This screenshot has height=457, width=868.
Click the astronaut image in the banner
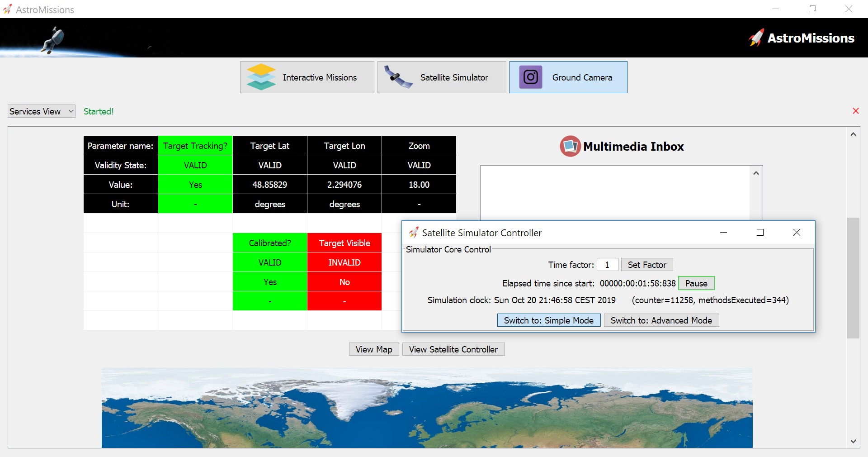click(53, 39)
